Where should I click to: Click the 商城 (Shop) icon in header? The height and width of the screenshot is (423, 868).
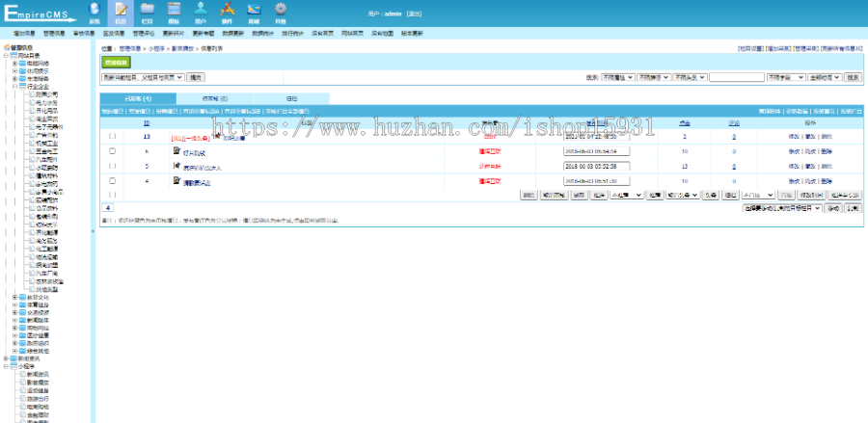point(254,11)
